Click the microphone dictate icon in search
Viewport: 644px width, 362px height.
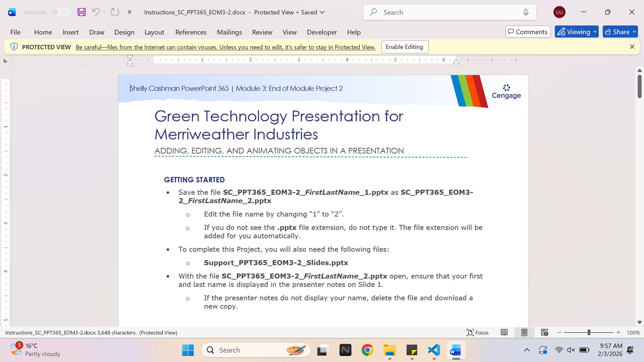pos(526,12)
